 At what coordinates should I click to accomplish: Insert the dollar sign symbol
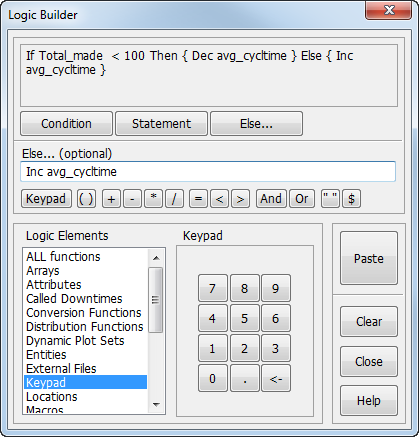pos(351,199)
